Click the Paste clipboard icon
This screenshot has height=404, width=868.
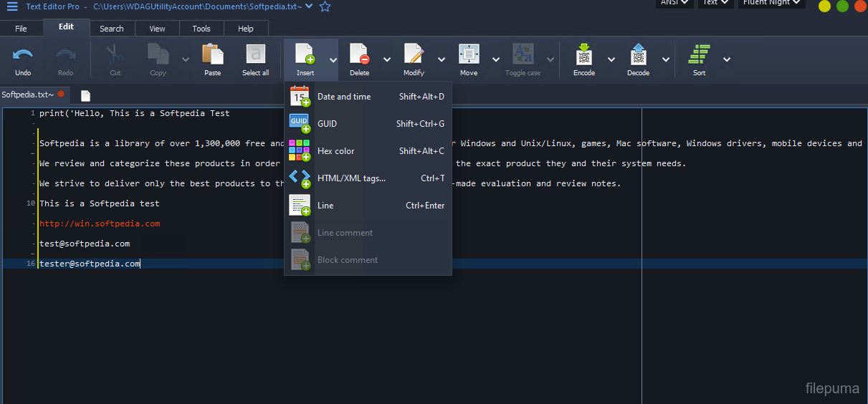pyautogui.click(x=212, y=55)
